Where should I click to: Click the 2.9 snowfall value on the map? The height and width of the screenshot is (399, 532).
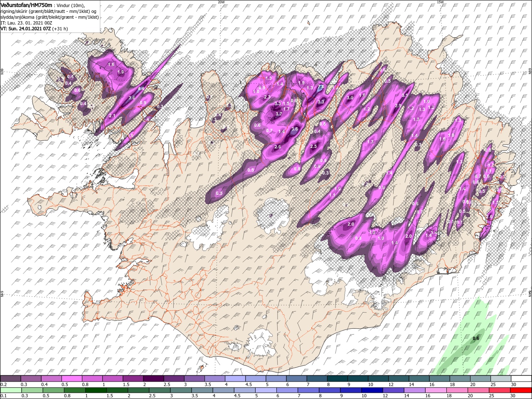click(x=398, y=106)
